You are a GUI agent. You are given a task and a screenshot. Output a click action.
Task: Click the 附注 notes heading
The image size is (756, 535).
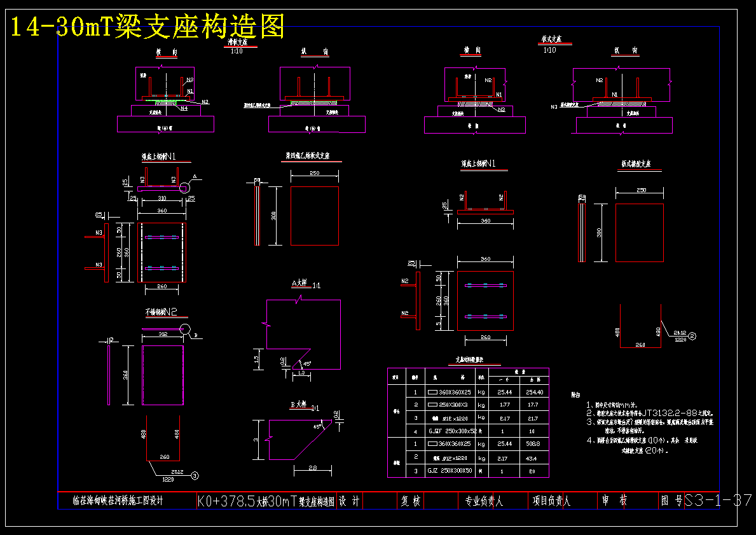[576, 394]
